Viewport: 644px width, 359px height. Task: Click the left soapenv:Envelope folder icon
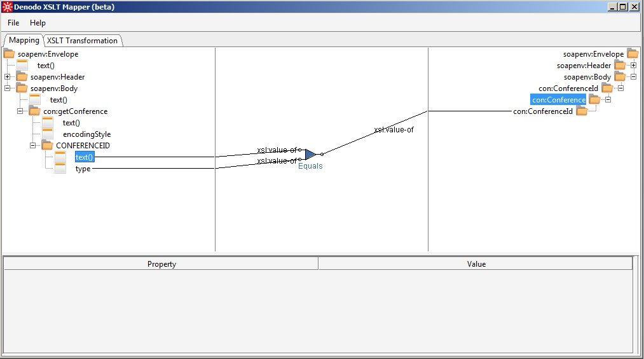9,54
